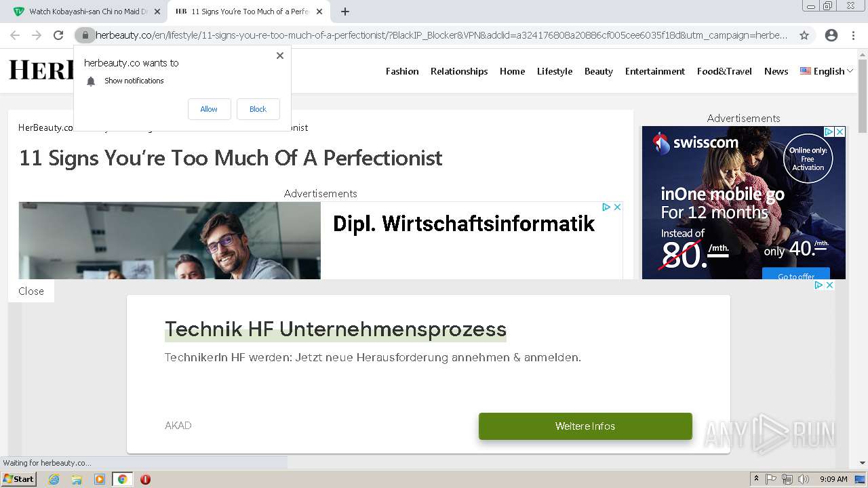Close the Technik HF overlay ad with X

[x=829, y=285]
